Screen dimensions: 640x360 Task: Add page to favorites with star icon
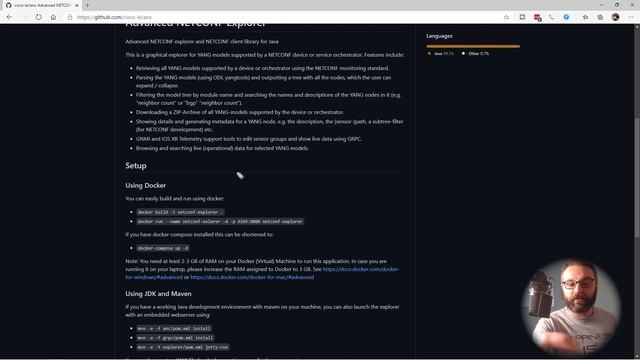[x=506, y=17]
